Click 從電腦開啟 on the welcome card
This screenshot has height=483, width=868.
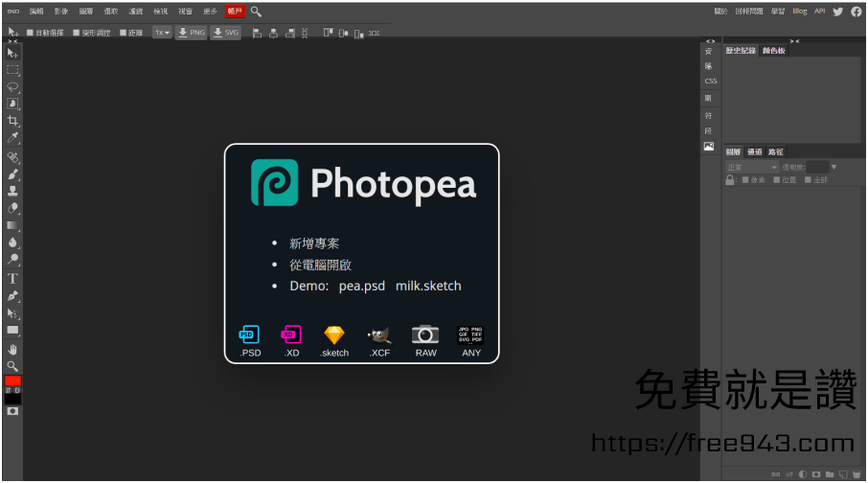pos(321,264)
